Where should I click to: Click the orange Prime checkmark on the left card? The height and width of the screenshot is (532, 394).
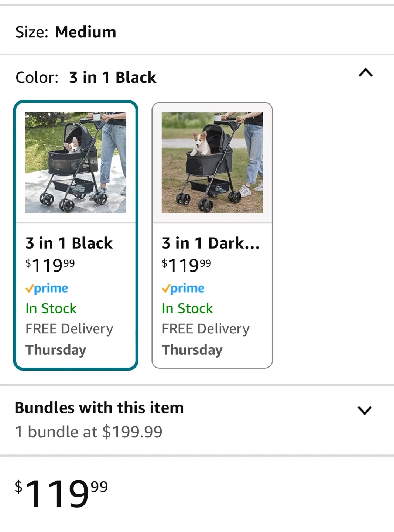pyautogui.click(x=30, y=288)
